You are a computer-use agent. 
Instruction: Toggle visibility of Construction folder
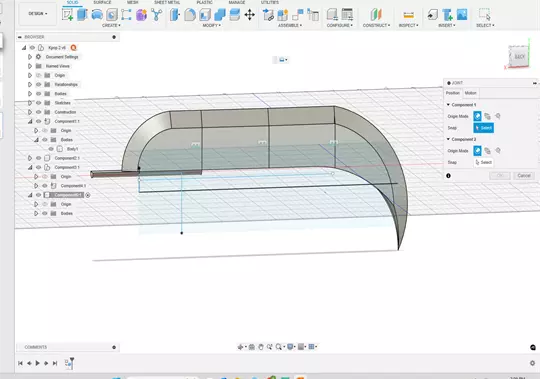point(39,112)
